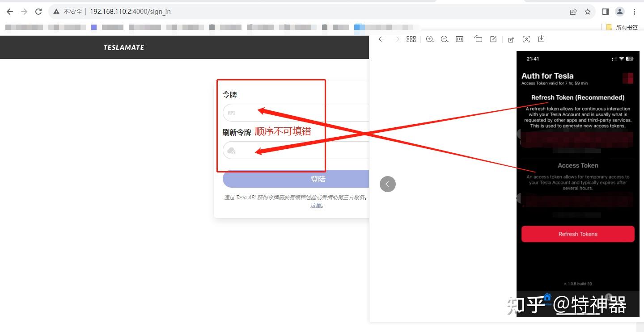The height and width of the screenshot is (332, 644).
Task: Click the 不安全 security warning indicator
Action: click(68, 12)
